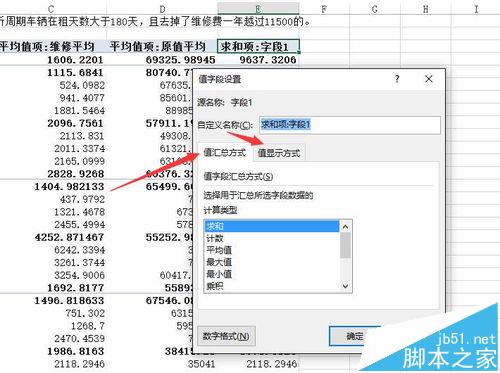The width and height of the screenshot is (500, 373).
Task: Open 数字格式(N) button
Action: tap(226, 336)
